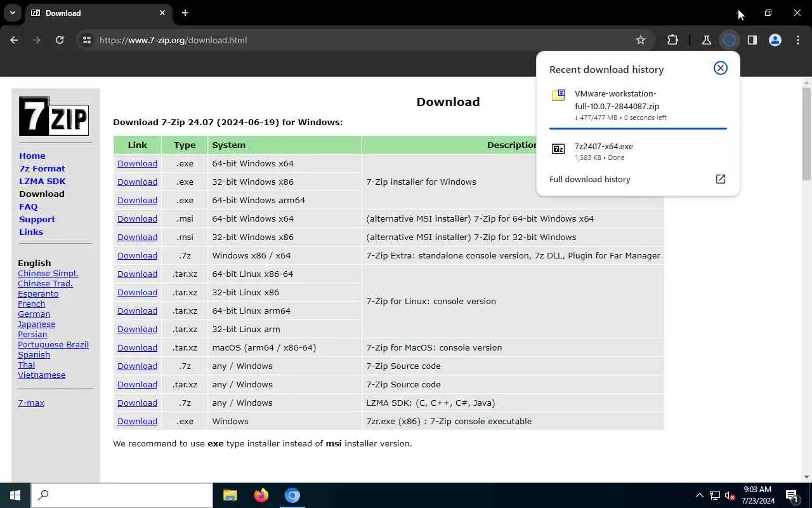Switch language to Japanese
812x508 pixels.
pos(36,324)
